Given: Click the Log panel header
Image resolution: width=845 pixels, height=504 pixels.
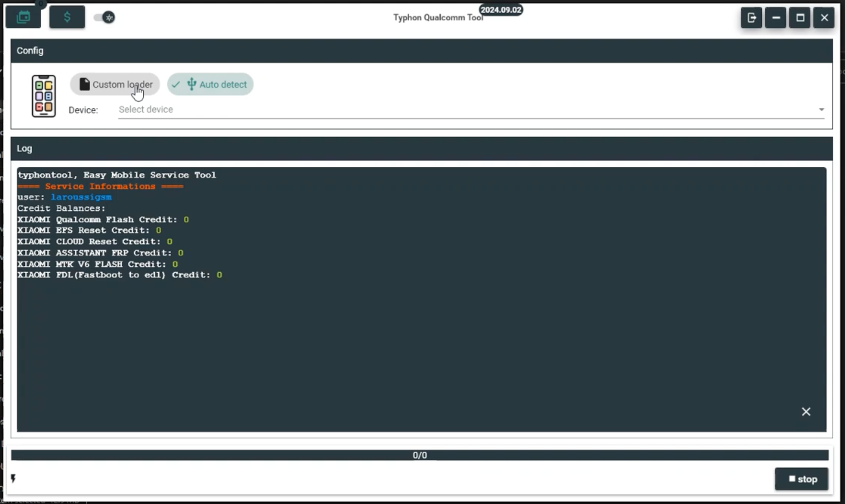Looking at the screenshot, I should [422, 148].
